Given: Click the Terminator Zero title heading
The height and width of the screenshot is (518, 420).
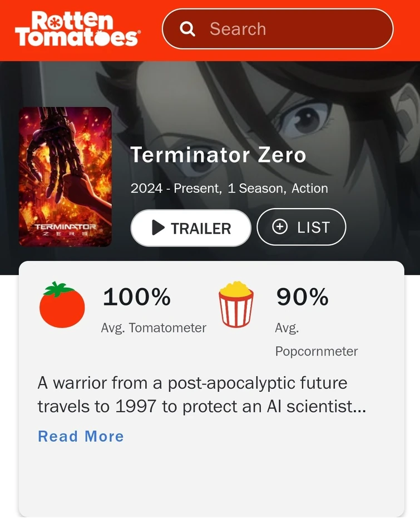Looking at the screenshot, I should (218, 155).
